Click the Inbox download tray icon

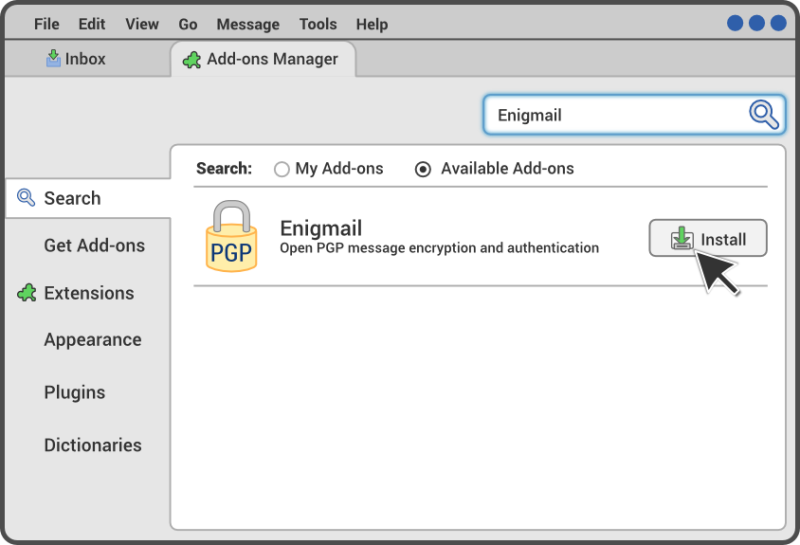click(53, 58)
